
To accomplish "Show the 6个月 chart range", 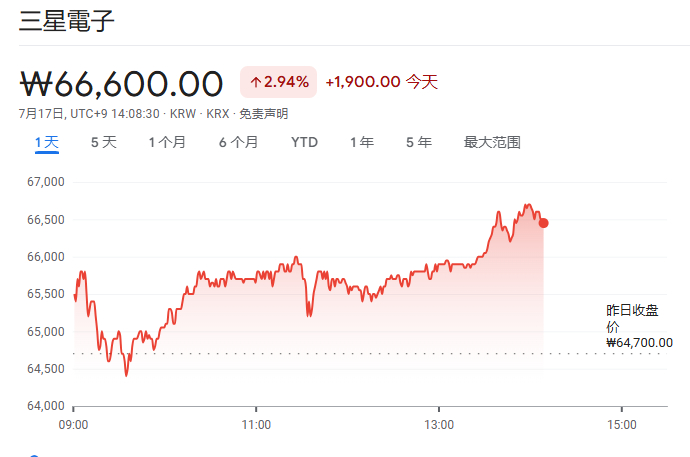I will (238, 142).
